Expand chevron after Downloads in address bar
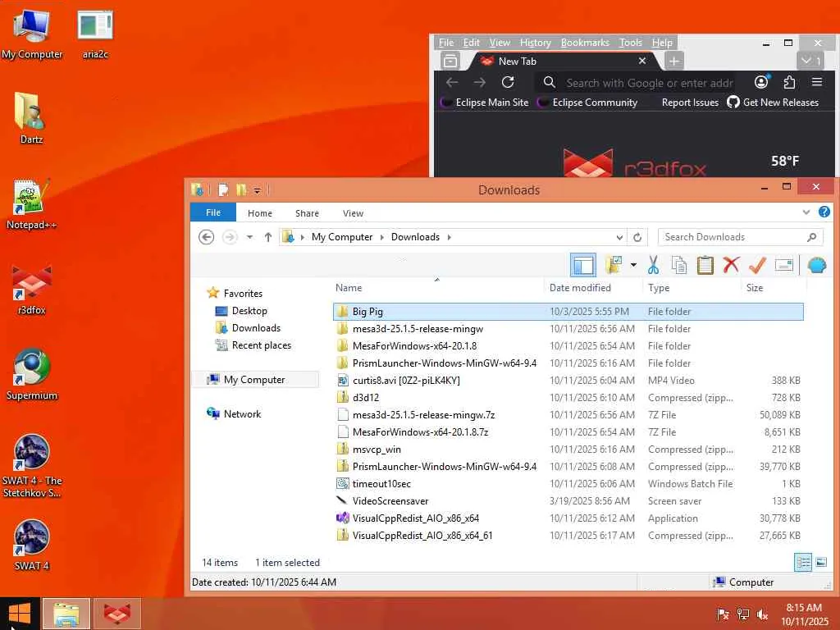The image size is (840, 630). point(449,237)
